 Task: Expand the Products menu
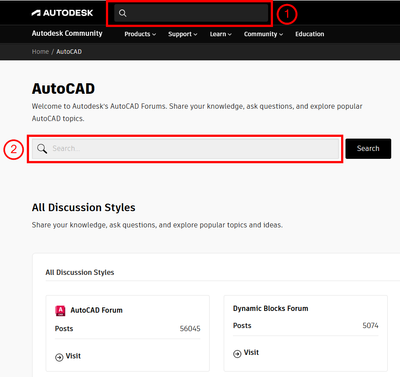pyautogui.click(x=140, y=34)
